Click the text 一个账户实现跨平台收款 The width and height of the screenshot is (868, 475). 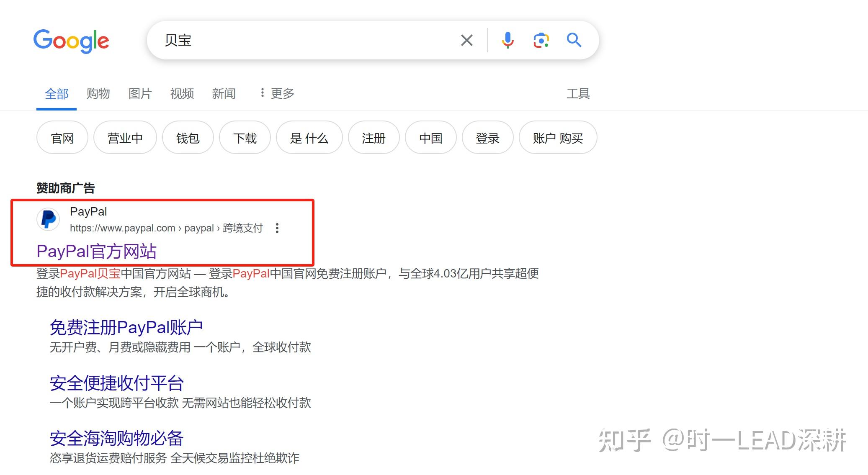click(x=114, y=403)
